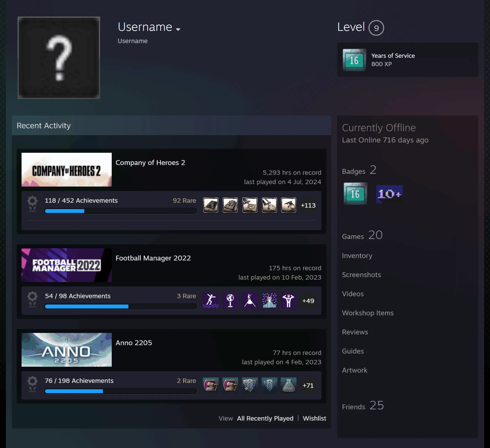Click the Football Manager globe achievement icon
This screenshot has height=448, width=490.
click(230, 301)
